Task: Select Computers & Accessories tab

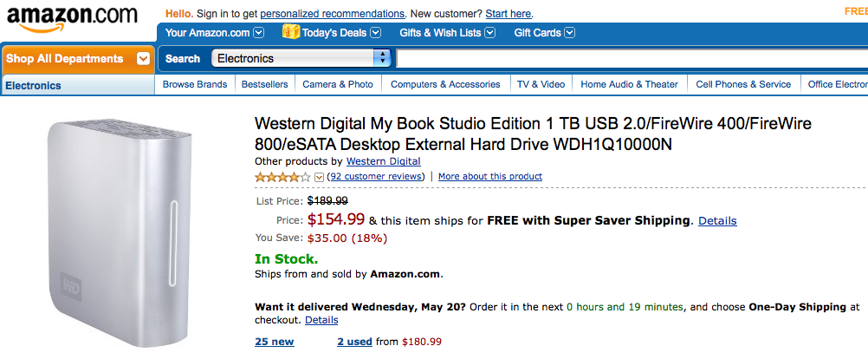Action: point(445,84)
